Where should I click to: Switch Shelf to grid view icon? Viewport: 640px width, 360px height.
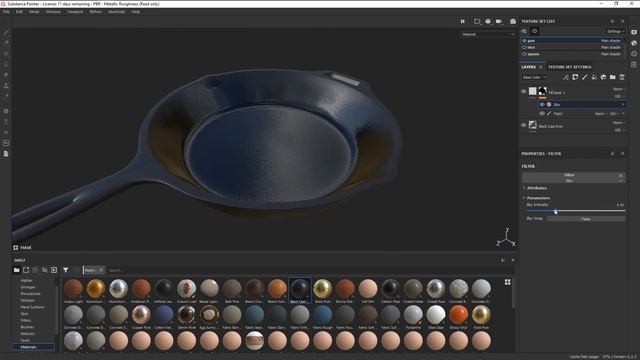coord(507,282)
